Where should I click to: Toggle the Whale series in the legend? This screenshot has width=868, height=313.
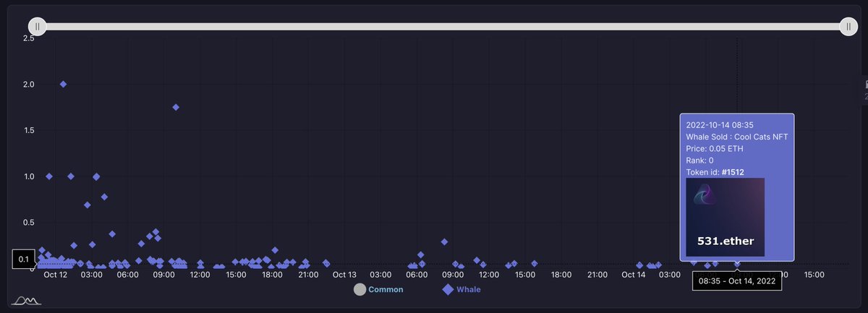(x=461, y=290)
